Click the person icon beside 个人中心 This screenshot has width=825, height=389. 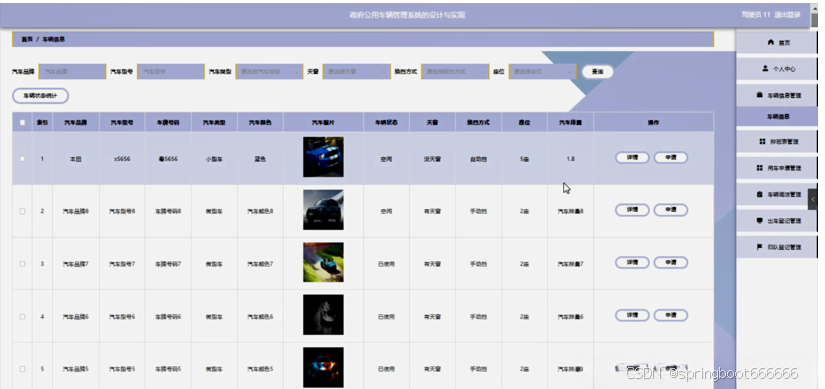click(x=765, y=68)
